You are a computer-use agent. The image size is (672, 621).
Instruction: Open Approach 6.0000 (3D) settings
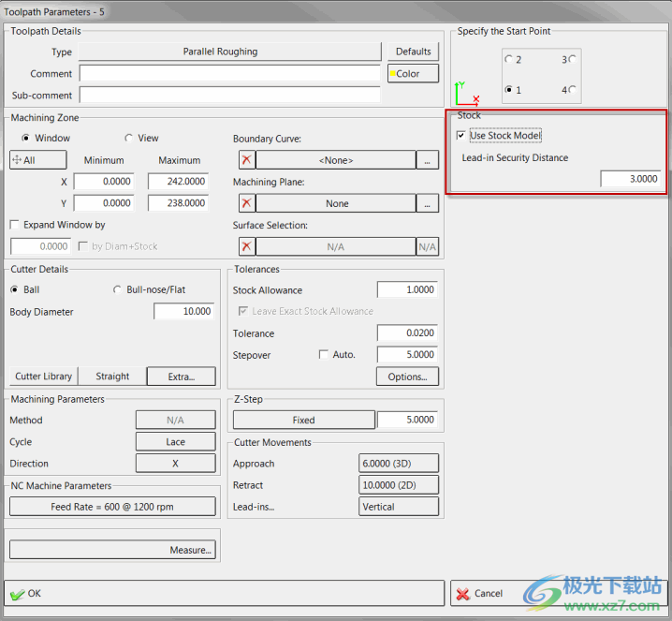point(399,464)
